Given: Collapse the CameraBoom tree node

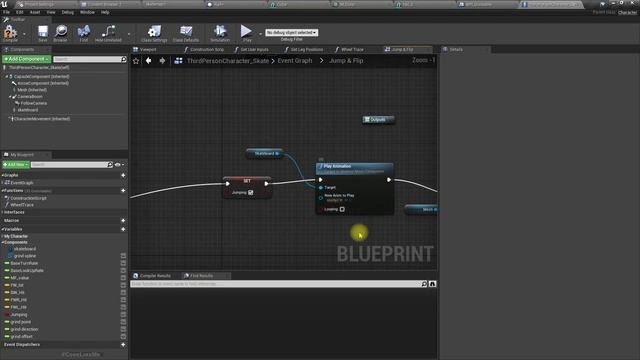Looking at the screenshot, I should point(10,97).
